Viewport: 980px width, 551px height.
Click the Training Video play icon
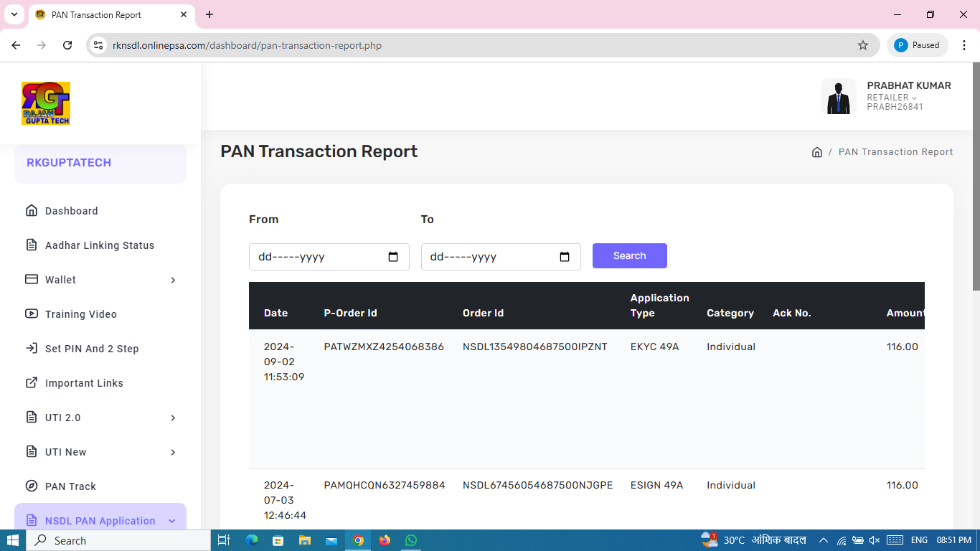(32, 314)
